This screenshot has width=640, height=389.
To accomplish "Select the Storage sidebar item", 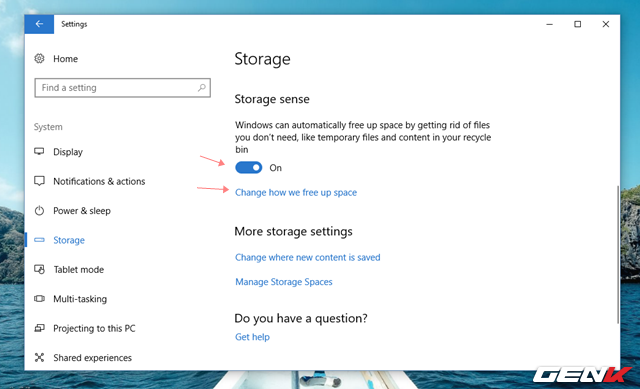I will [69, 240].
